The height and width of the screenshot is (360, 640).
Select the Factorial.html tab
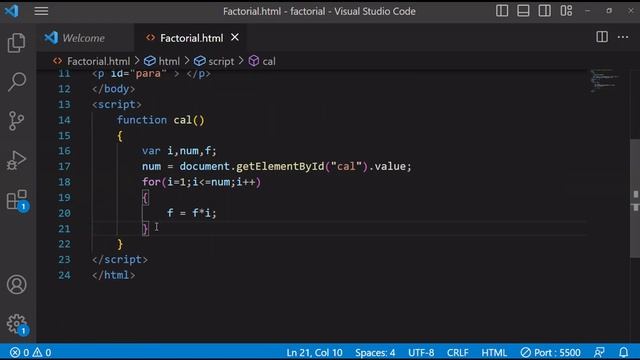pos(191,38)
